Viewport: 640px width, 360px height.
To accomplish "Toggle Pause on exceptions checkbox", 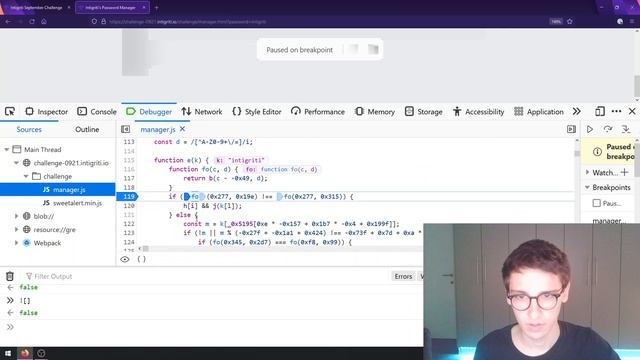I will pyautogui.click(x=597, y=203).
